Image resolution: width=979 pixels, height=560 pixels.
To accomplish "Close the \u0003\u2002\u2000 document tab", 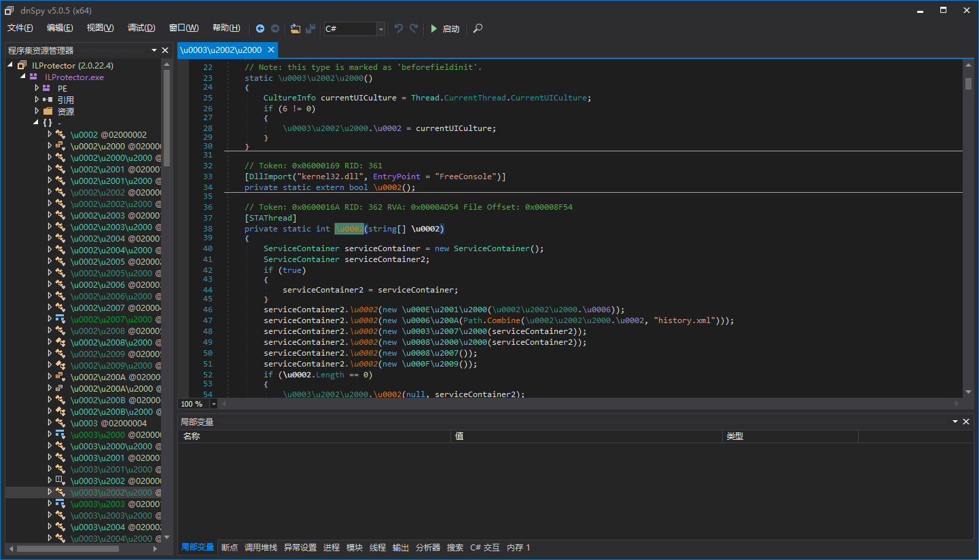I will [x=271, y=50].
